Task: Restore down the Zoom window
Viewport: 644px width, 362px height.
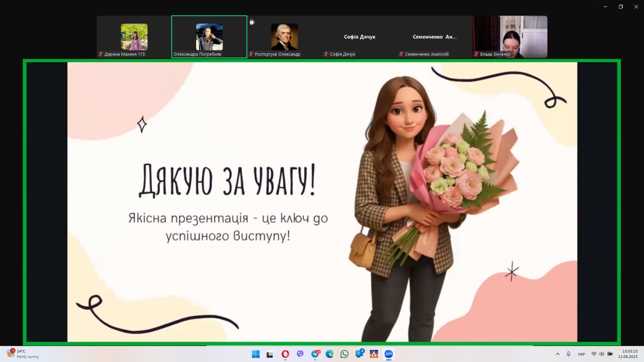Action: (621, 7)
